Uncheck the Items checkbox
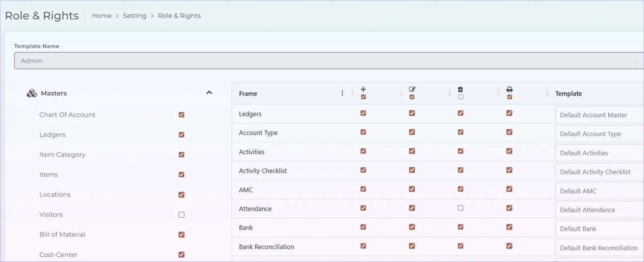644x262 pixels. pos(182,175)
